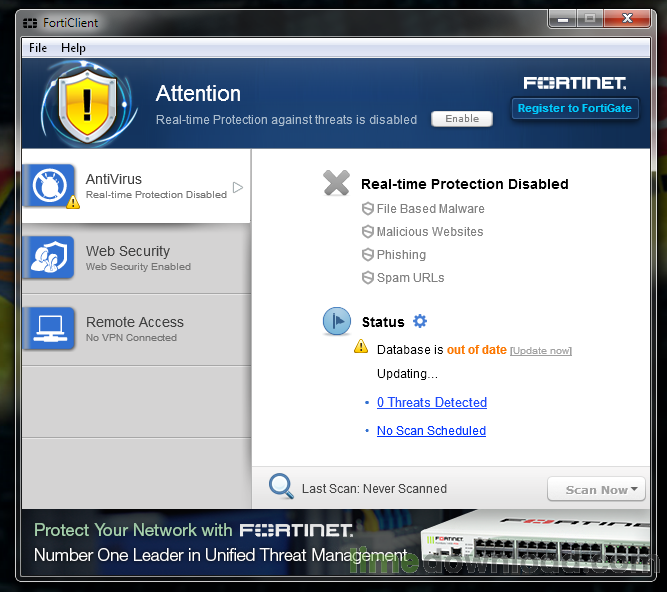Open the No Scan Scheduled link
The width and height of the screenshot is (667, 592).
pos(431,431)
